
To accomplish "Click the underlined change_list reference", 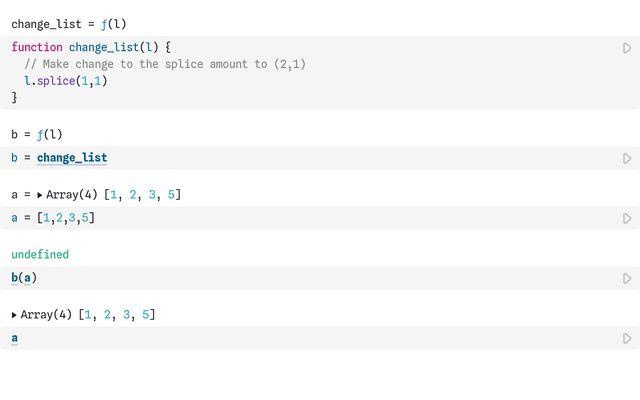I will click(x=72, y=158).
